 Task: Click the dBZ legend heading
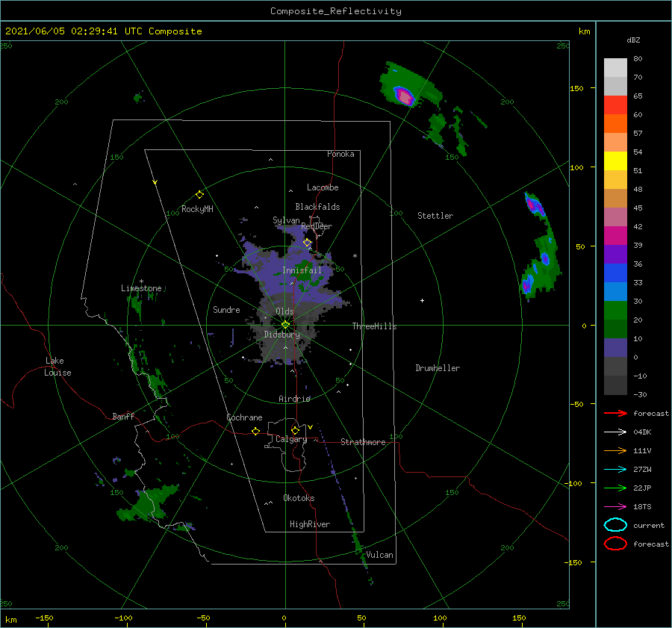pos(633,40)
